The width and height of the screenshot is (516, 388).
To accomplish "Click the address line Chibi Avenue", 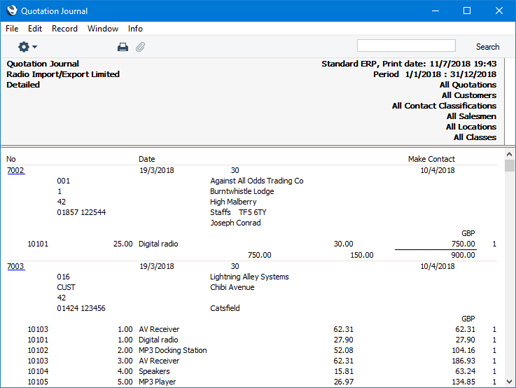I will coord(232,287).
